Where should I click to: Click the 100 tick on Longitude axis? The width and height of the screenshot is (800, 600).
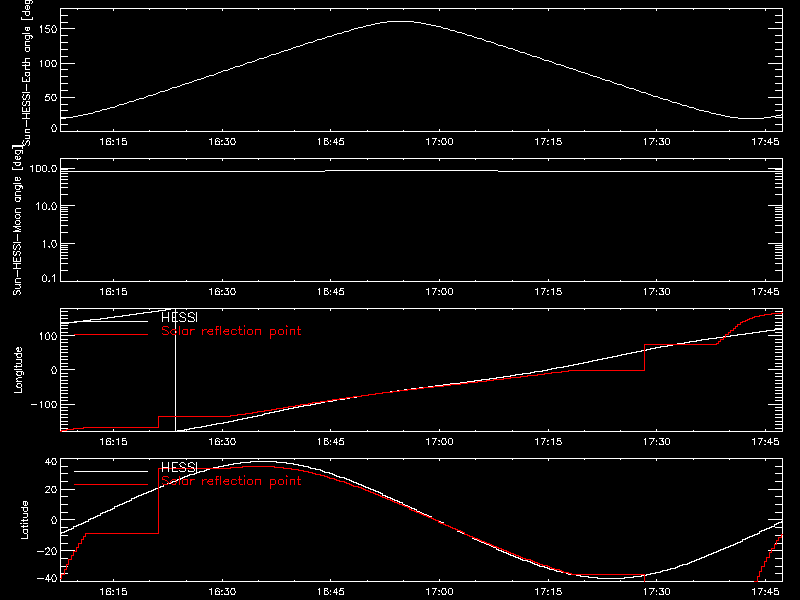click(47, 336)
